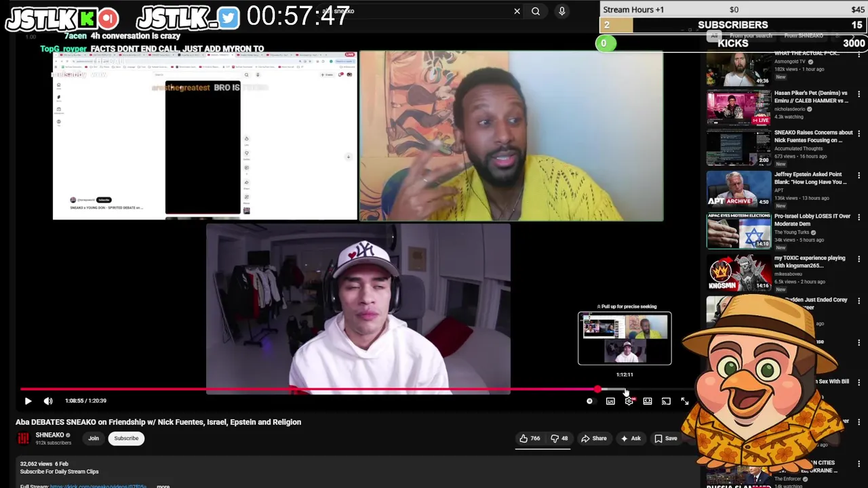Screen dimensions: 868x488
Task: Open Asmongold TV video thumbnail 49:36
Action: 739,68
